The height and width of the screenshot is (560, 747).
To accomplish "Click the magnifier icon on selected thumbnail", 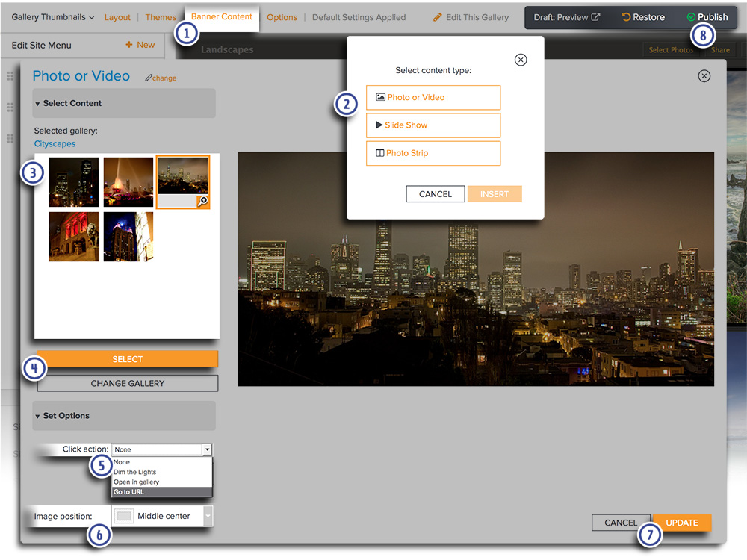I will point(203,201).
